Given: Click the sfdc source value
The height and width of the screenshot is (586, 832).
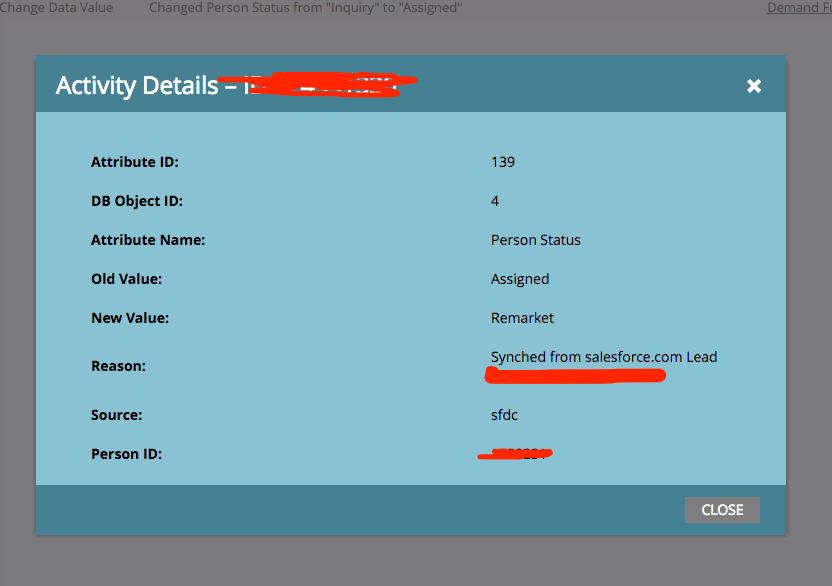Looking at the screenshot, I should (x=505, y=415).
